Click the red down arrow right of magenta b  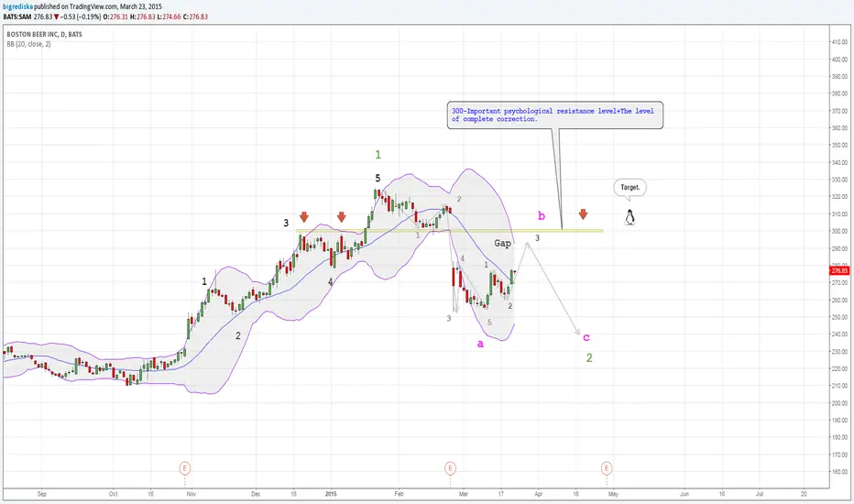[584, 214]
